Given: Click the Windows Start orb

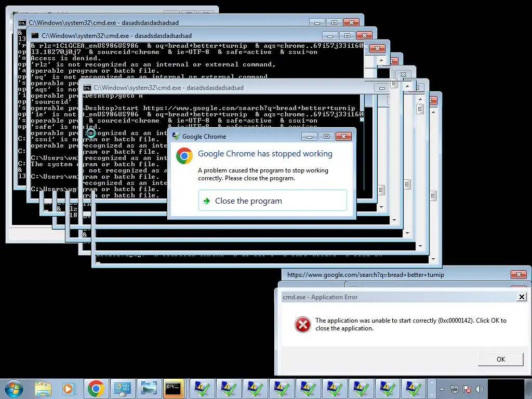Looking at the screenshot, I should [x=14, y=389].
